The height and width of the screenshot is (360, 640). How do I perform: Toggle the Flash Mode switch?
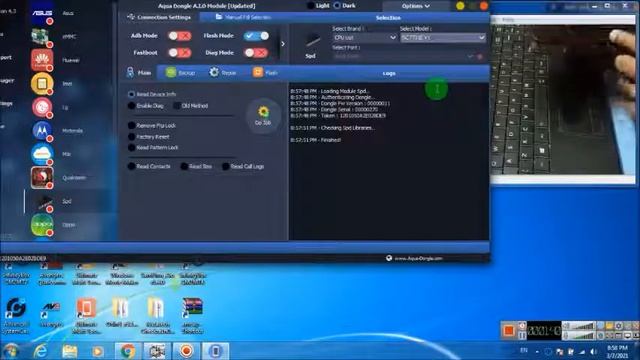(256, 36)
